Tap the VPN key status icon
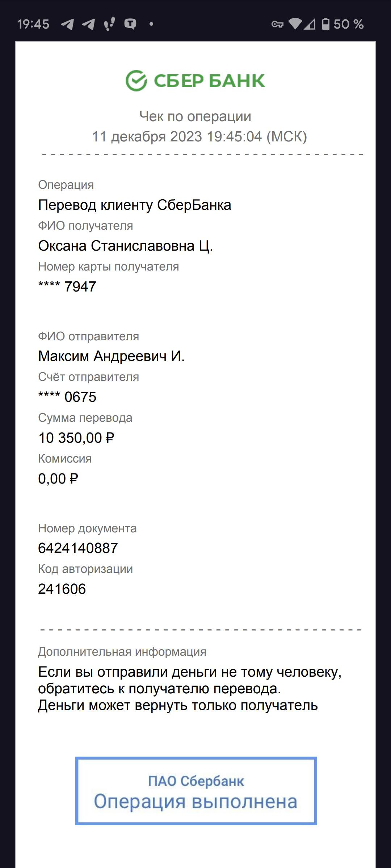 277,24
